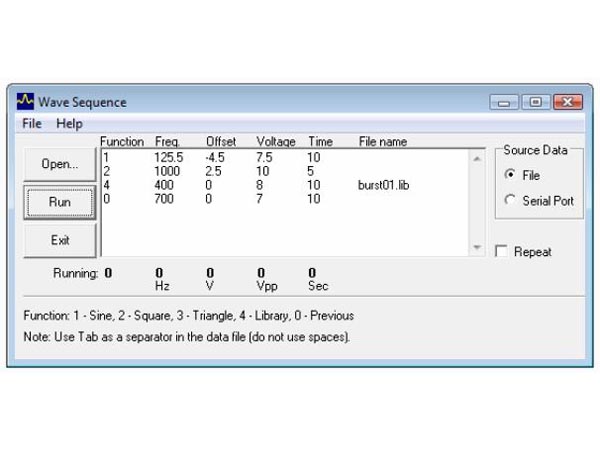Image resolution: width=600 pixels, height=450 pixels.
Task: Open the File menu
Action: [32, 124]
